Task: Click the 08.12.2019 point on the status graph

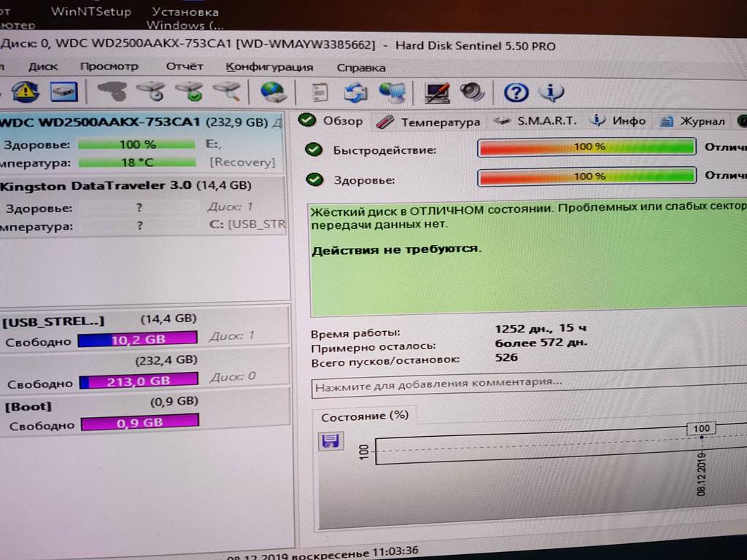Action: click(701, 437)
